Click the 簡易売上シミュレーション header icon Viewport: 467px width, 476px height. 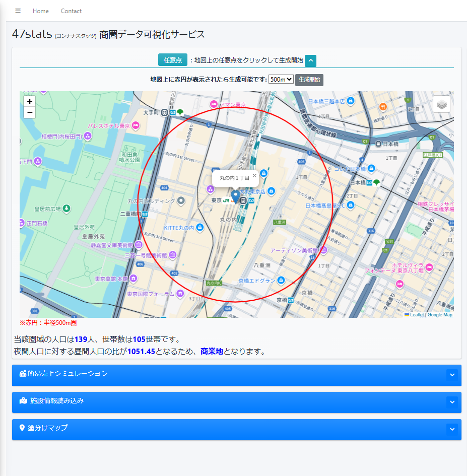[23, 373]
